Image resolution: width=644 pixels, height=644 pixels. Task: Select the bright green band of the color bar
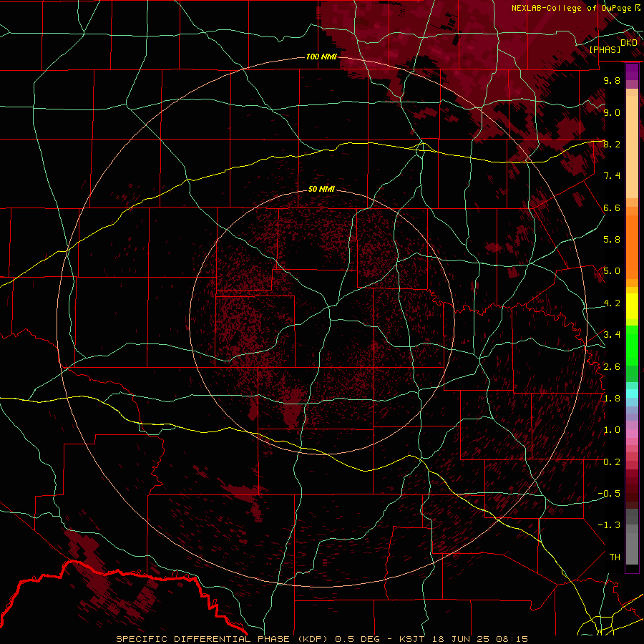[x=632, y=345]
